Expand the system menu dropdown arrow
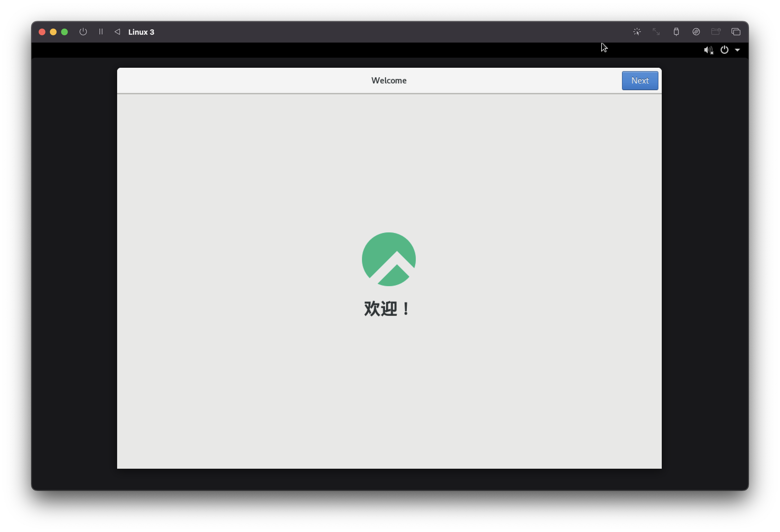The height and width of the screenshot is (532, 780). tap(737, 50)
